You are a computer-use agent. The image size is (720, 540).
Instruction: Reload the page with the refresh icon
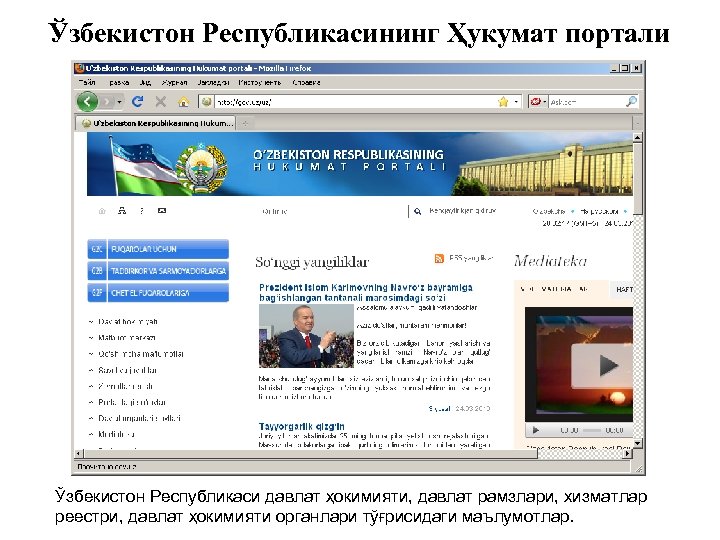137,101
